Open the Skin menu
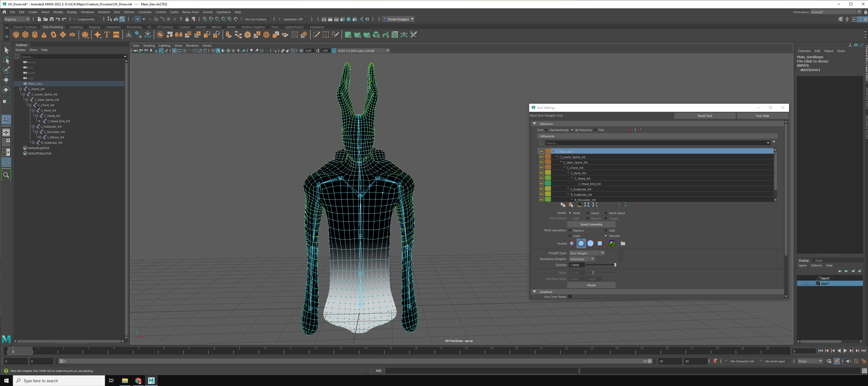Image resolution: width=868 pixels, height=386 pixels. click(x=117, y=12)
